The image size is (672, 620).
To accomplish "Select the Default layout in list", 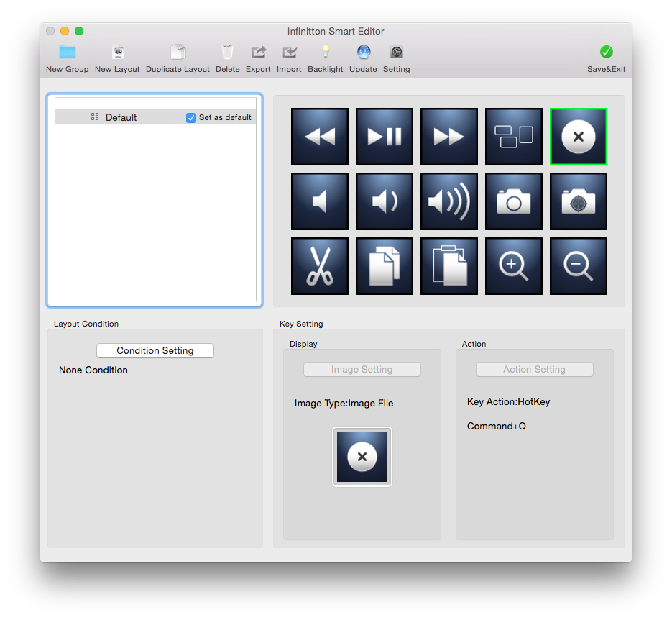I will [121, 117].
